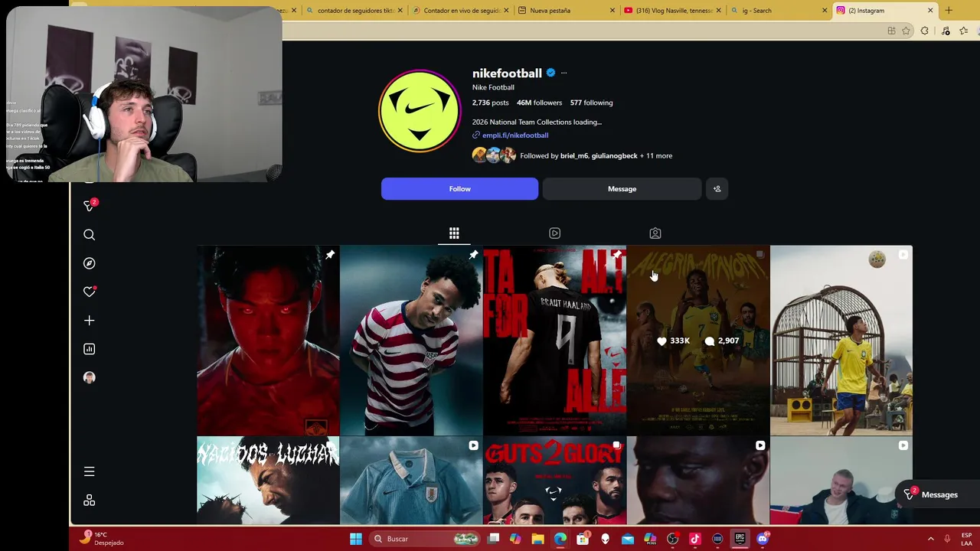Open your profile avatar in the sidebar
The height and width of the screenshot is (551, 980).
click(89, 377)
